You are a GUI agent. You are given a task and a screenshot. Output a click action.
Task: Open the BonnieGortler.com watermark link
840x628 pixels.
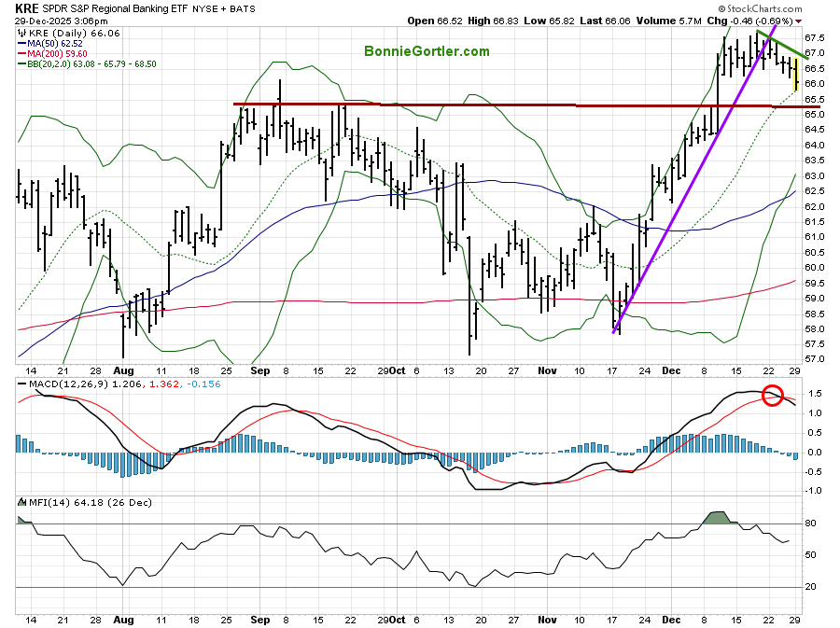pyautogui.click(x=427, y=51)
